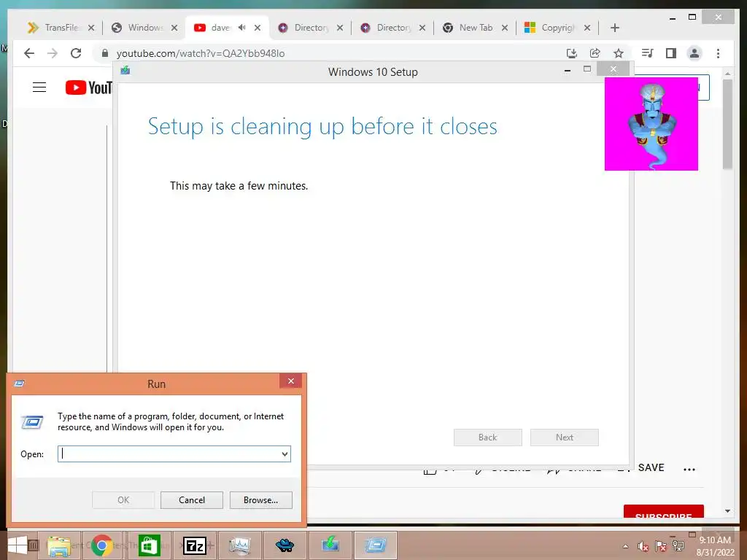Click Chrome's forward navigation arrow

(53, 53)
